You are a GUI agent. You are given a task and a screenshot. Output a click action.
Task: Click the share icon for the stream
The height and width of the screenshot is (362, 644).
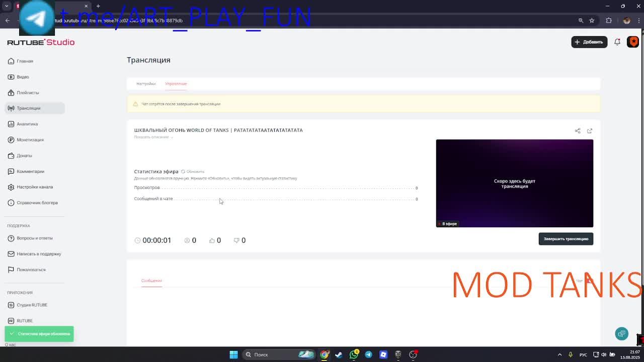point(578,131)
